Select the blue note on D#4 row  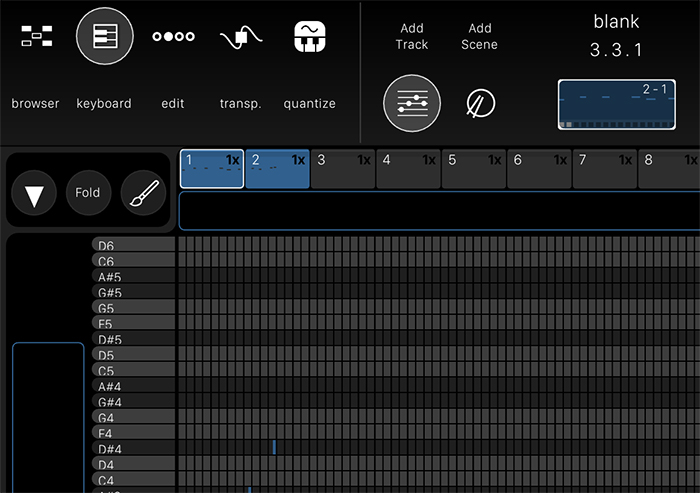coord(274,447)
